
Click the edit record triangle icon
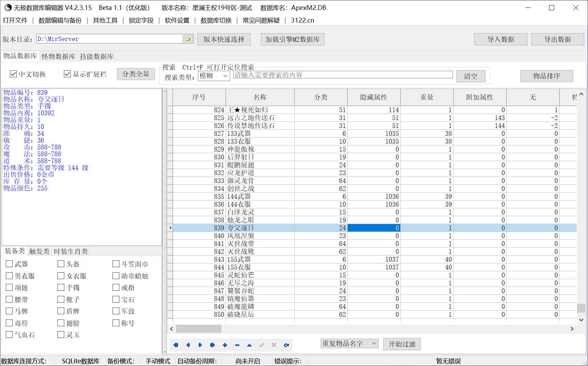250,345
